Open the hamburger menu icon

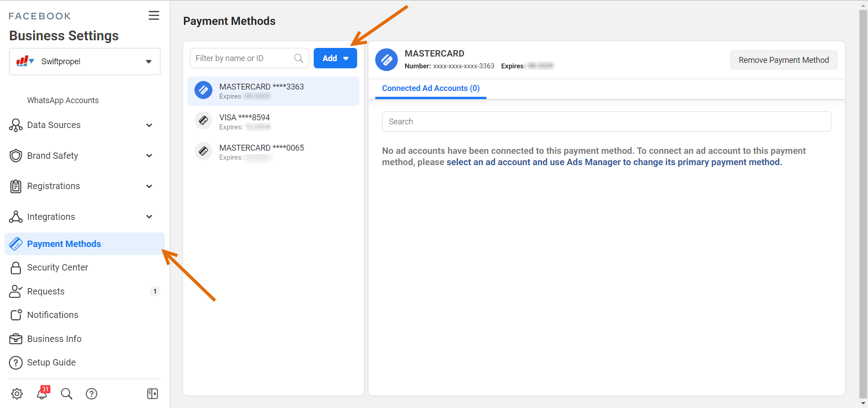click(x=154, y=15)
